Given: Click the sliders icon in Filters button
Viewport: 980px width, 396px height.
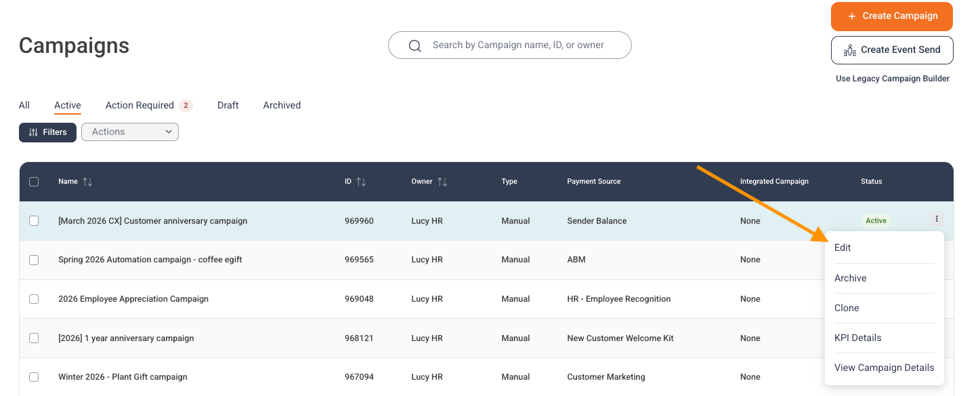Looking at the screenshot, I should pos(33,132).
